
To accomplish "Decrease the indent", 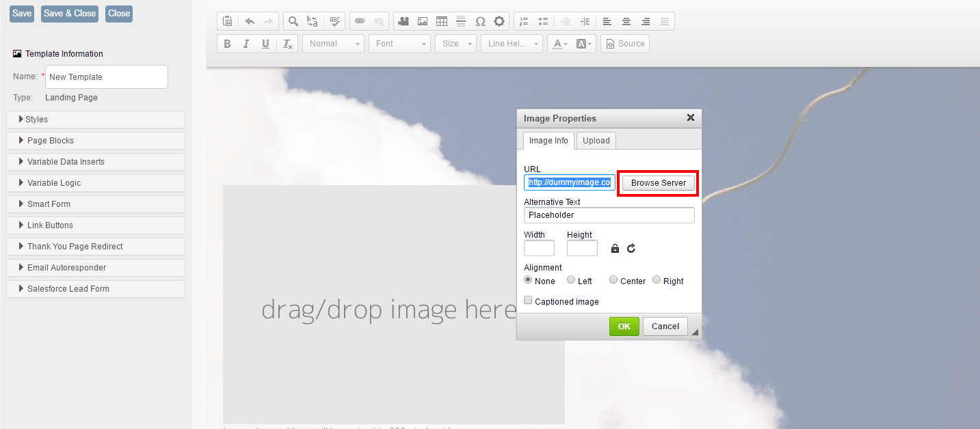I will 566,21.
